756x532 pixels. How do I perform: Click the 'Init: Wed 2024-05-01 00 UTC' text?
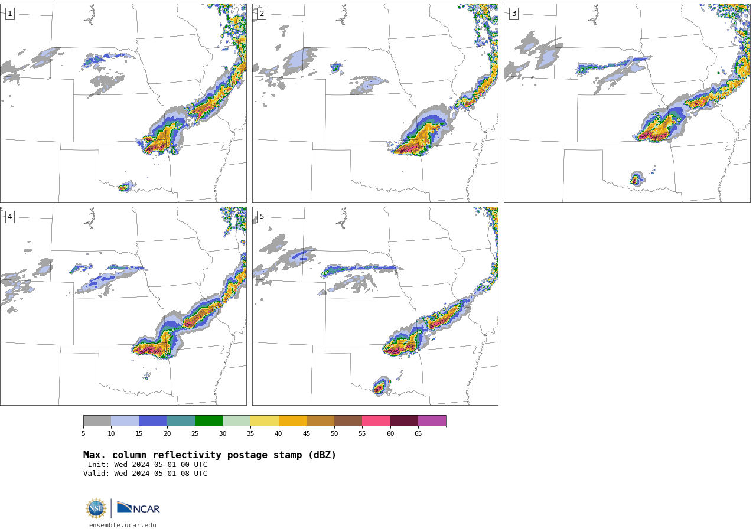(x=148, y=465)
